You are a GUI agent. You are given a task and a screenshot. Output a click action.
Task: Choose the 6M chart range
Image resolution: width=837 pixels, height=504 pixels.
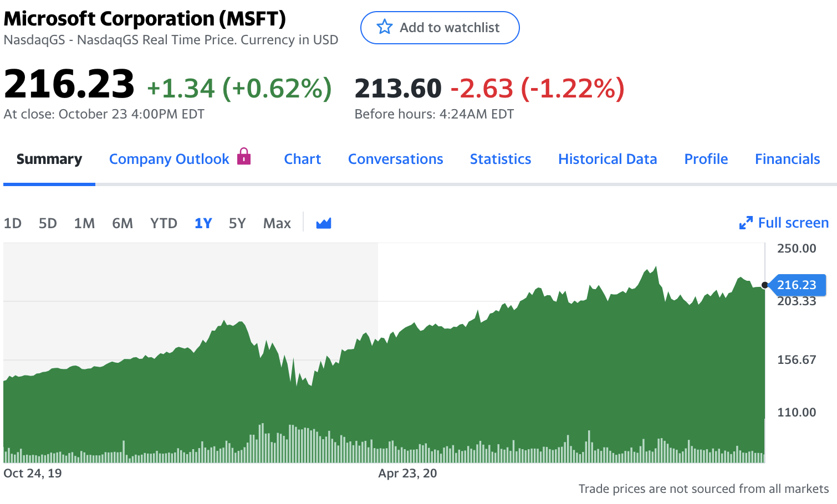tap(123, 223)
